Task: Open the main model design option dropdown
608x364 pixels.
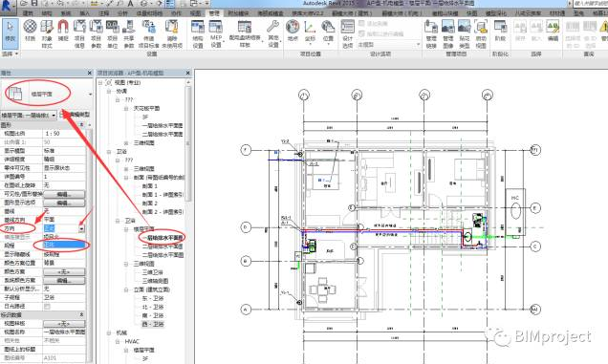Action: click(388, 45)
